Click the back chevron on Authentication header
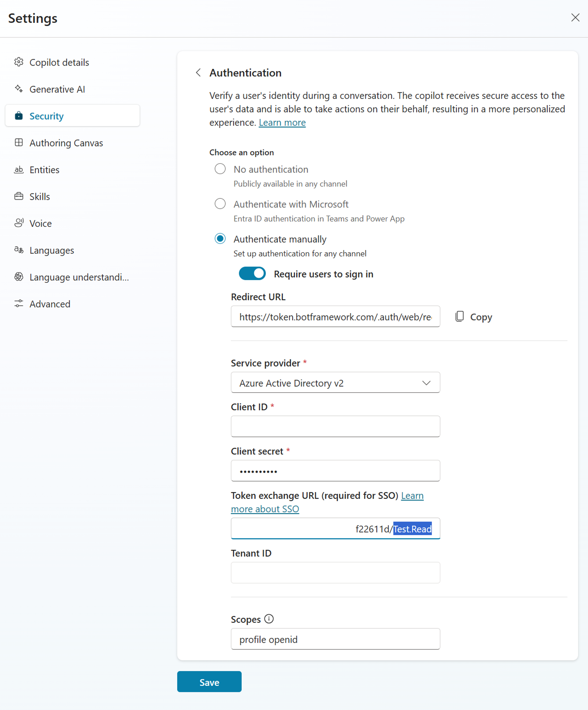This screenshot has height=710, width=588. point(198,72)
